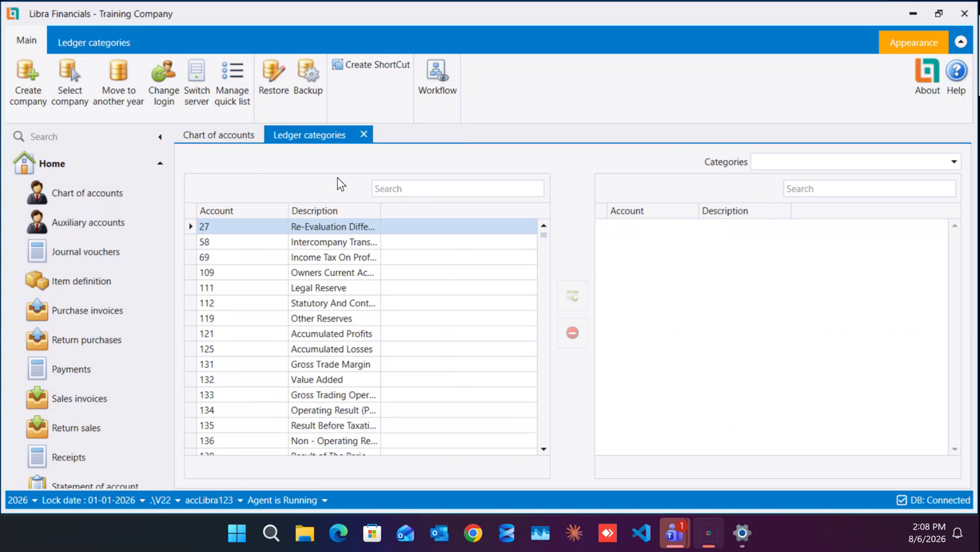This screenshot has height=552, width=980.
Task: Open the Agent is Running dropdown
Action: coord(287,501)
